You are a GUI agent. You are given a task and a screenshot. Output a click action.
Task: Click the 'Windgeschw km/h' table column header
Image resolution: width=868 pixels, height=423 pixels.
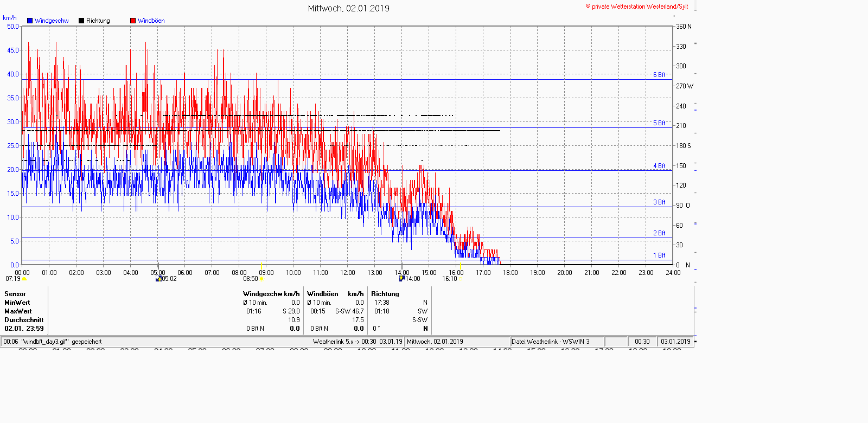click(271, 294)
